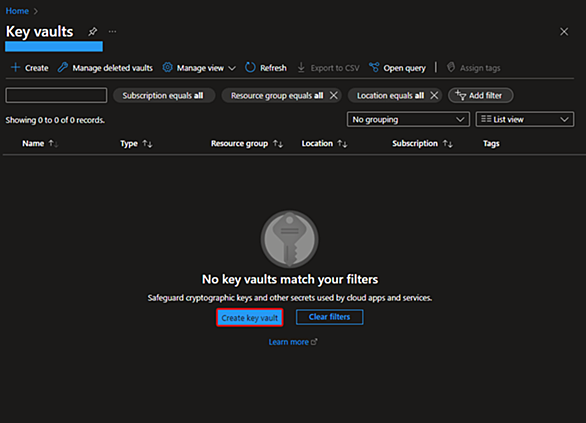Viewport: 586px width, 423px height.
Task: Remove the Location equals all filter
Action: coord(434,96)
